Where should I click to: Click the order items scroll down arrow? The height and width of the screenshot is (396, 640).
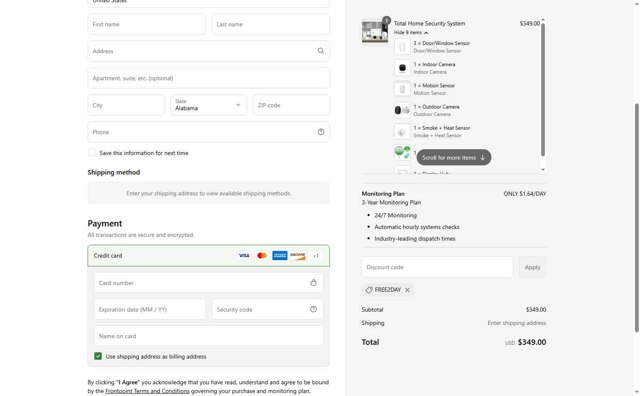point(543,169)
